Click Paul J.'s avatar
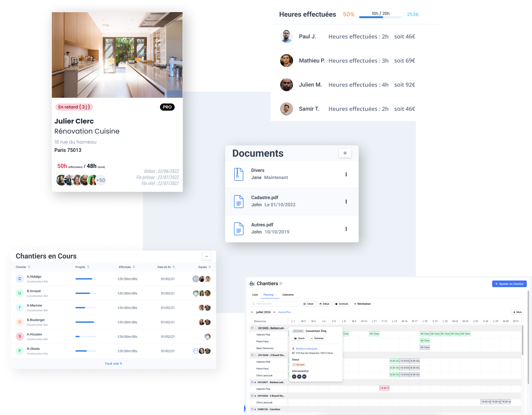The width and height of the screenshot is (532, 415). tap(286, 37)
